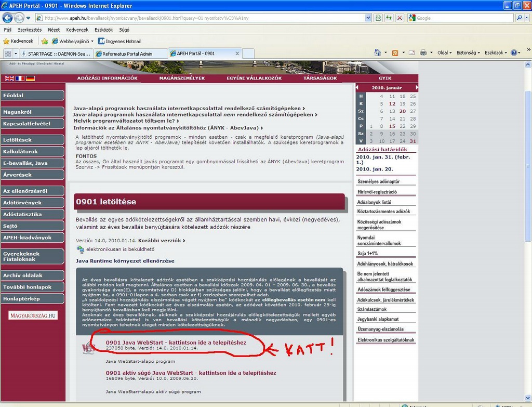532x407 pixels.
Task: Click the Főoldal sidebar button
Action: tap(32, 96)
